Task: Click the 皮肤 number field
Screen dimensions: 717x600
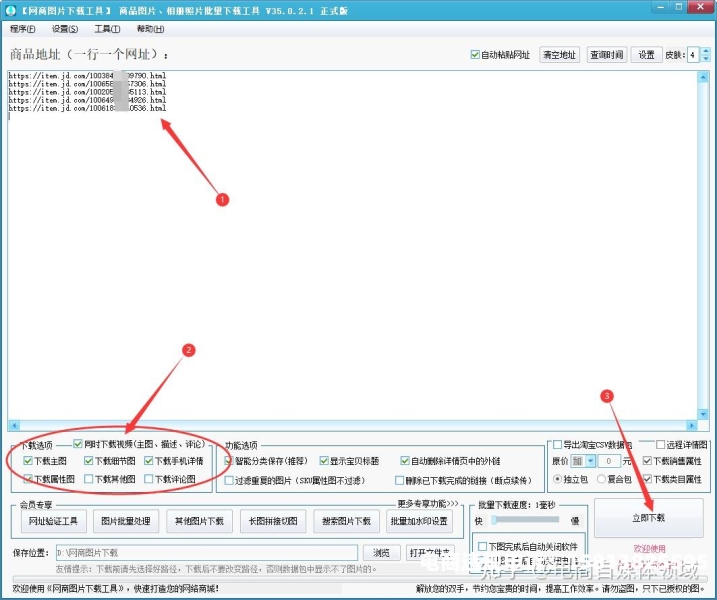Action: [x=693, y=55]
